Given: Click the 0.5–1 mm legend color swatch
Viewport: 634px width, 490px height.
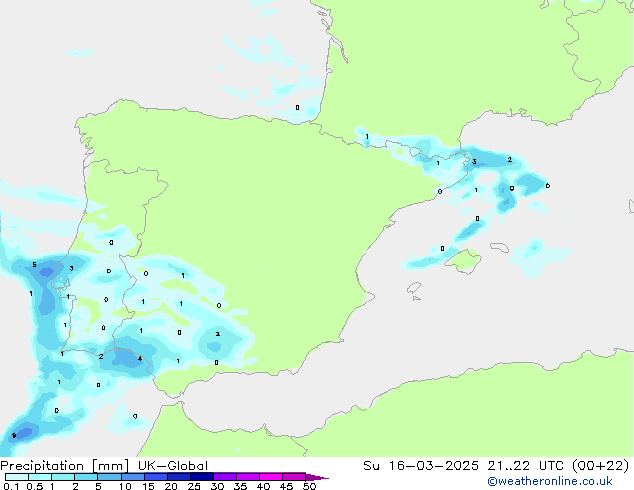Looking at the screenshot, I should tap(40, 477).
